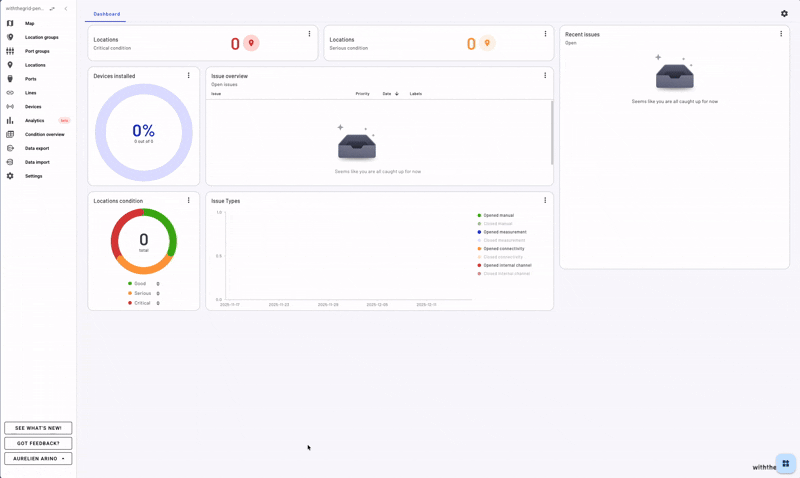Click the Got Feedback button

38,443
